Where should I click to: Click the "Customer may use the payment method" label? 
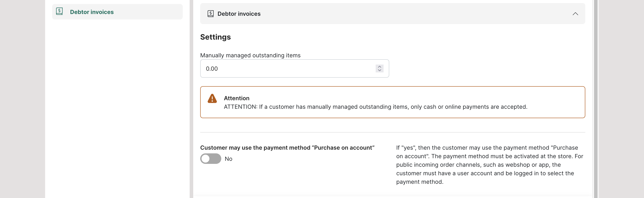287,147
